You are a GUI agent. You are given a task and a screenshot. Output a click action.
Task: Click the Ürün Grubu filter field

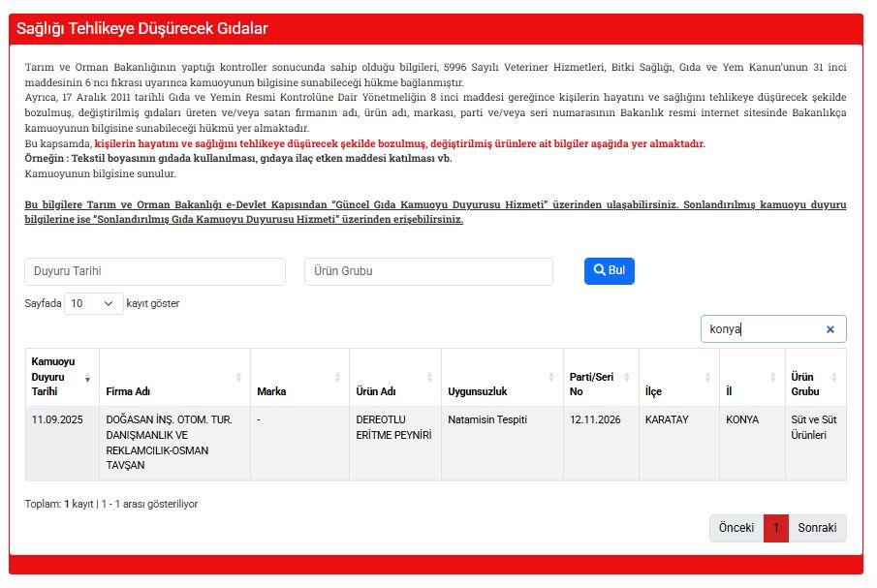tap(428, 271)
